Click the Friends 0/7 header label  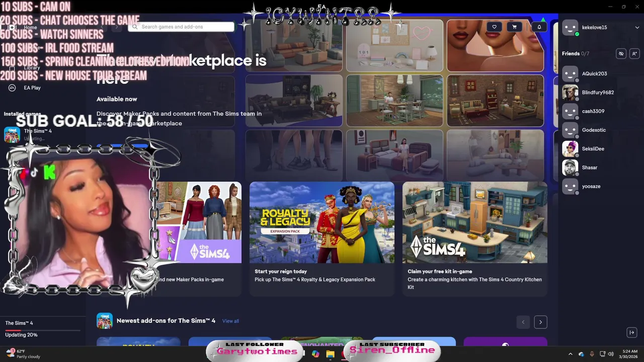point(576,53)
